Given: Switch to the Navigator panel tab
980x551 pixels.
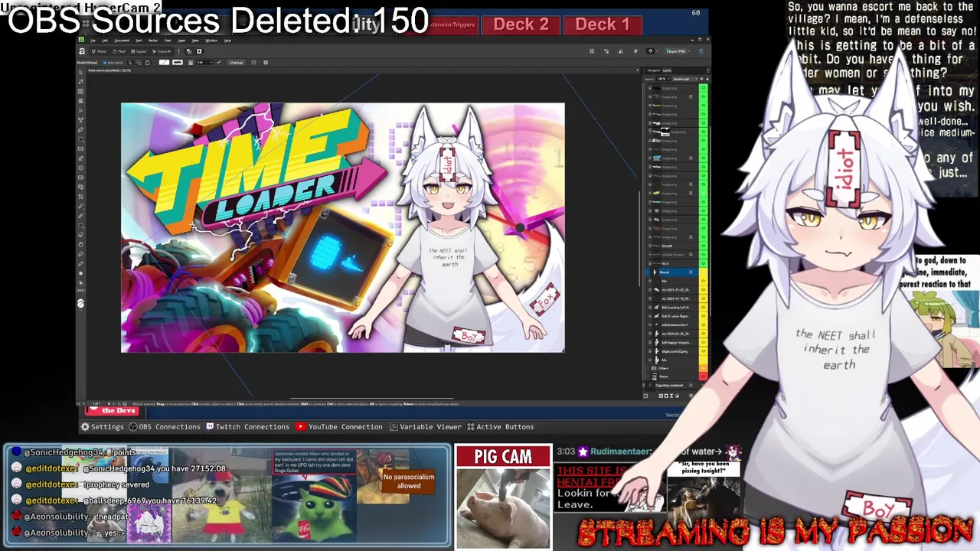Looking at the screenshot, I should tap(654, 70).
